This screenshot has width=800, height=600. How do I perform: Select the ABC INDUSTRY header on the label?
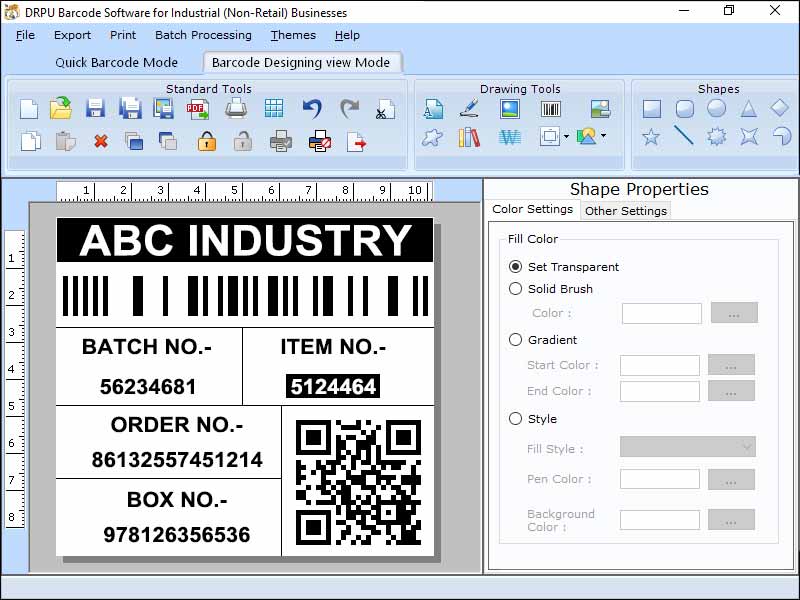point(245,240)
